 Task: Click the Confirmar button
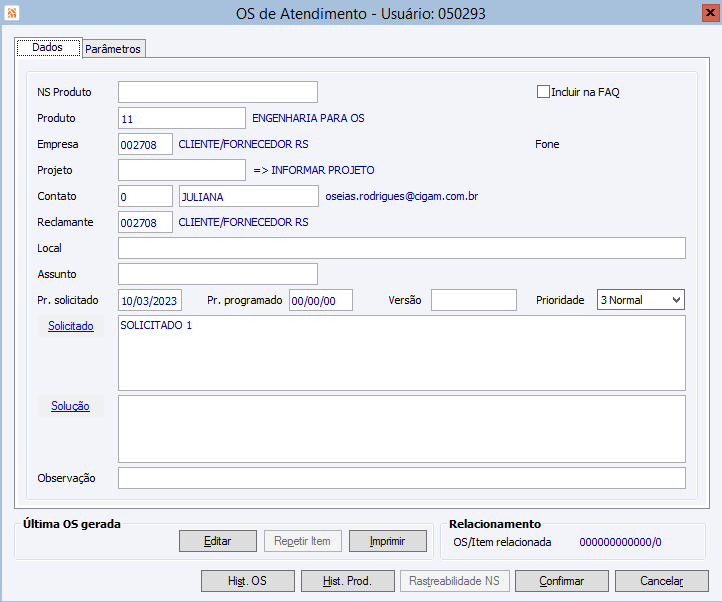tap(562, 581)
